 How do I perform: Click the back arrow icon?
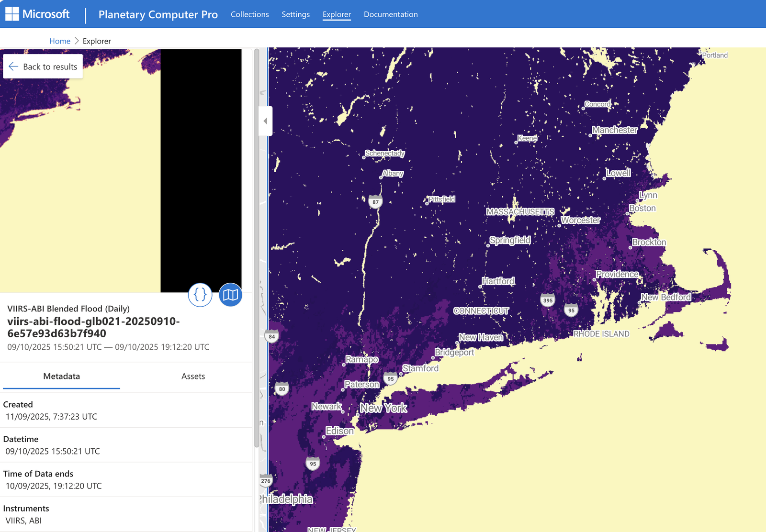(13, 66)
